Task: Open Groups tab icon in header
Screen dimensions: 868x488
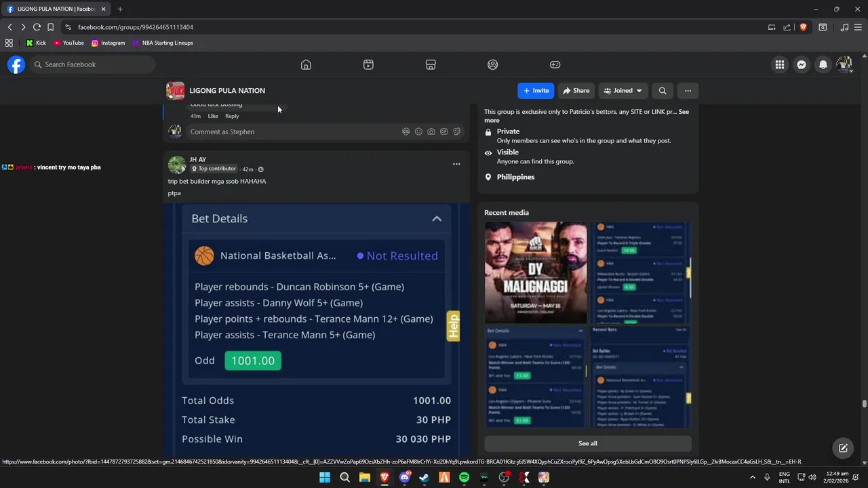Action: click(x=493, y=64)
